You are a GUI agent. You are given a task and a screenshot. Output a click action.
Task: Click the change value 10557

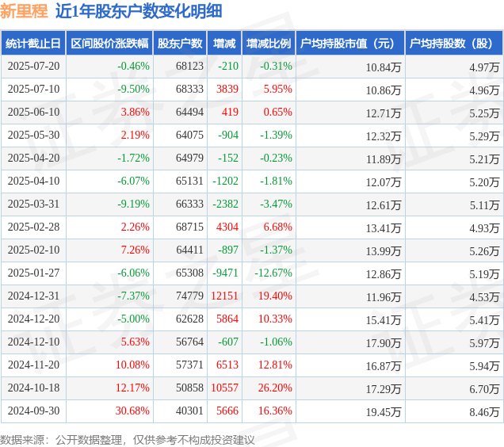coord(225,388)
